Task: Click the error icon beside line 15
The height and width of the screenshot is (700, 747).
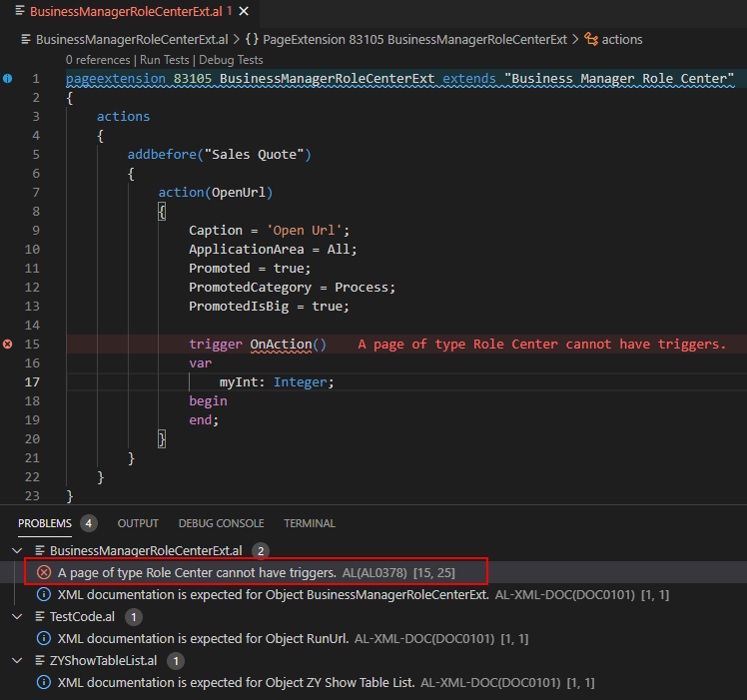Action: (x=8, y=345)
